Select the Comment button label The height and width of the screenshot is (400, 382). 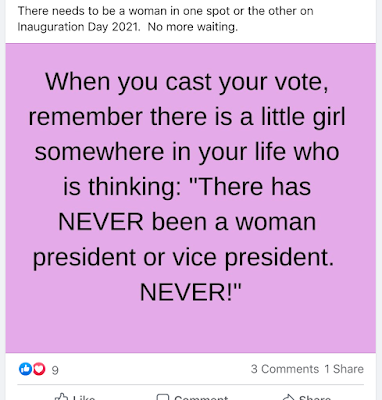click(x=201, y=397)
